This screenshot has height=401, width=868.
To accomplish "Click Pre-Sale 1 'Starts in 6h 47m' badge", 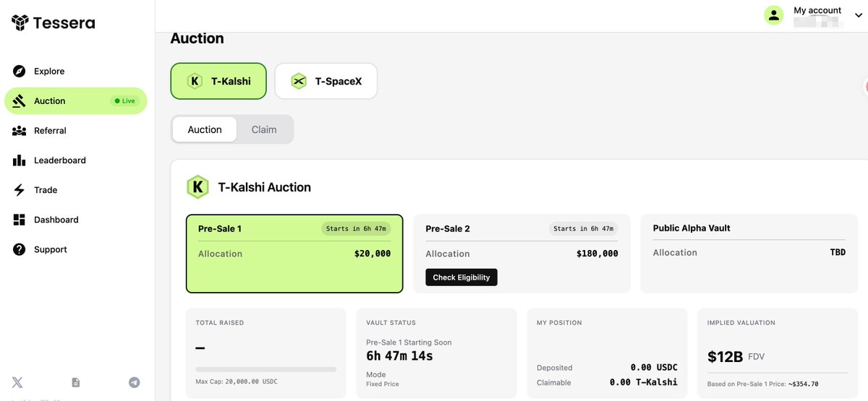I will pos(357,228).
